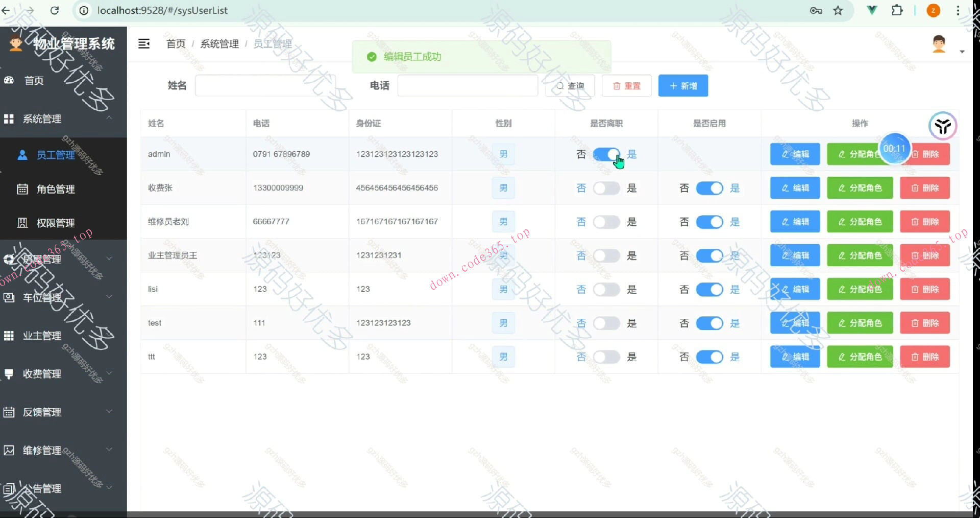Viewport: 980px width, 518px height.
Task: Click the 新增 button to add employee
Action: coord(683,85)
